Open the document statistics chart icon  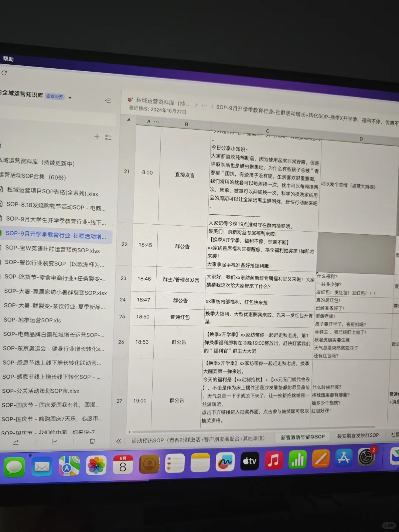(x=54, y=441)
